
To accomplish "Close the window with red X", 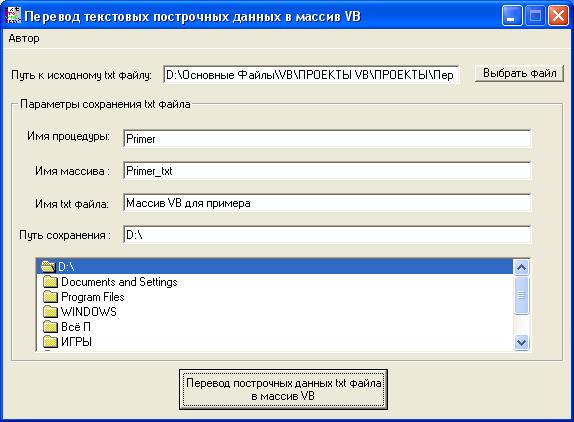I will pyautogui.click(x=558, y=16).
